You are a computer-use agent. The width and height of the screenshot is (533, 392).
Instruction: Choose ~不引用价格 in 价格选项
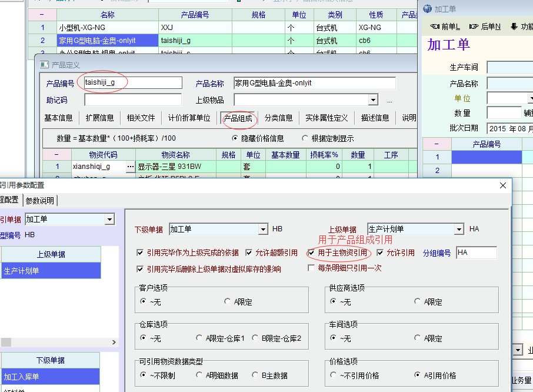pyautogui.click(x=334, y=375)
